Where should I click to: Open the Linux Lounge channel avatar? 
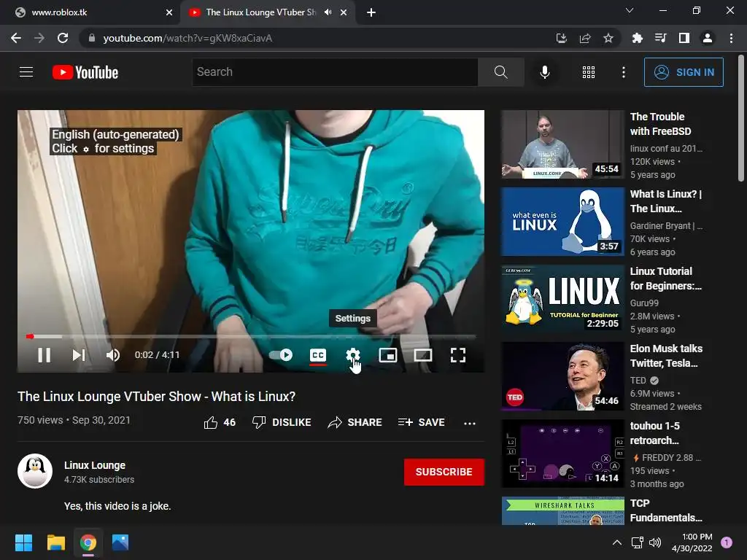(x=35, y=471)
